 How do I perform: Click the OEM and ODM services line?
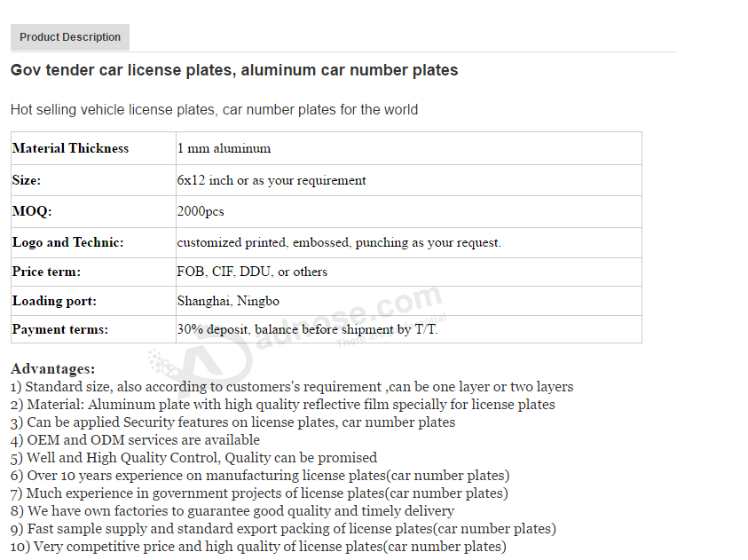[135, 440]
